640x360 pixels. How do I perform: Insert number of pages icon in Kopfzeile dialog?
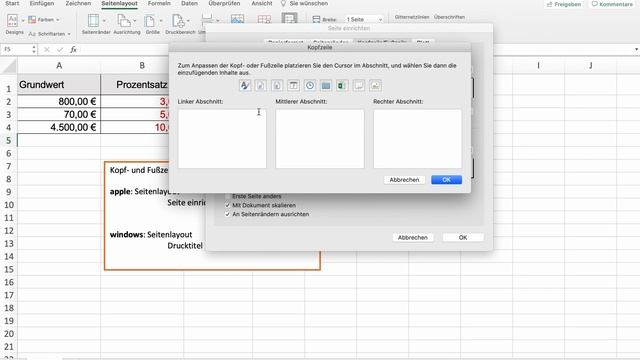[277, 85]
